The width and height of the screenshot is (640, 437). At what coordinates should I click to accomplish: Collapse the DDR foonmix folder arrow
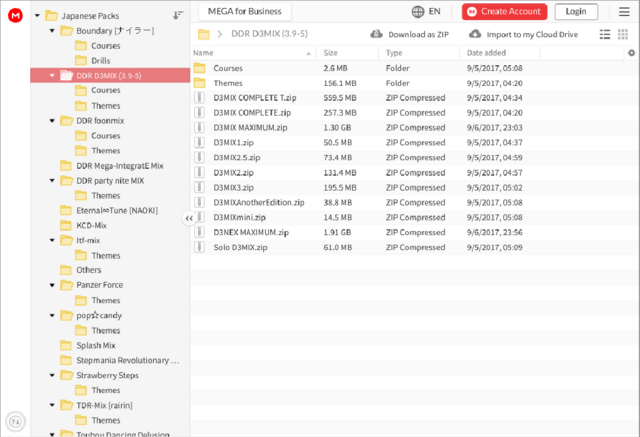point(52,121)
